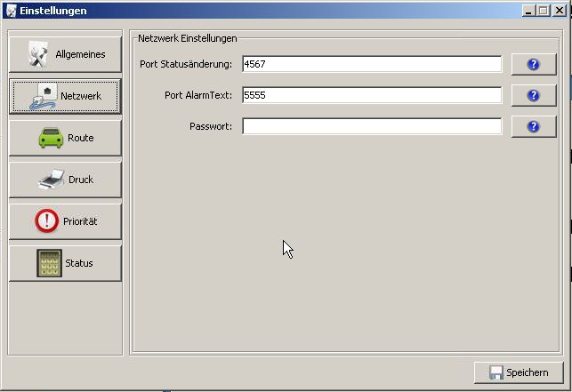Click the wrench icon for Allgemeines

tap(39, 54)
